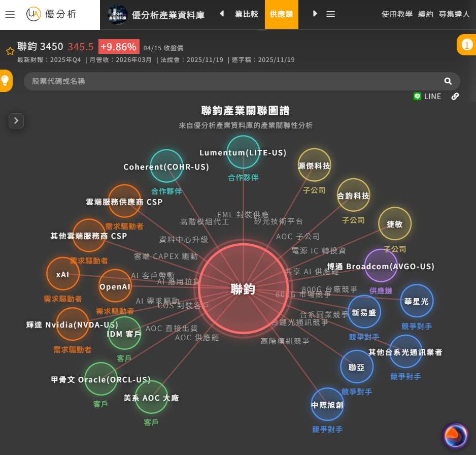
Task: Select the central 聯鈞 node
Action: [x=243, y=289]
